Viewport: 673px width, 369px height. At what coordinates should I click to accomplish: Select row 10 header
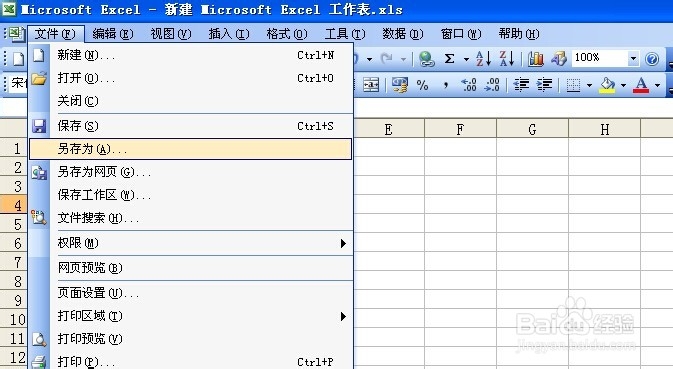(14, 319)
